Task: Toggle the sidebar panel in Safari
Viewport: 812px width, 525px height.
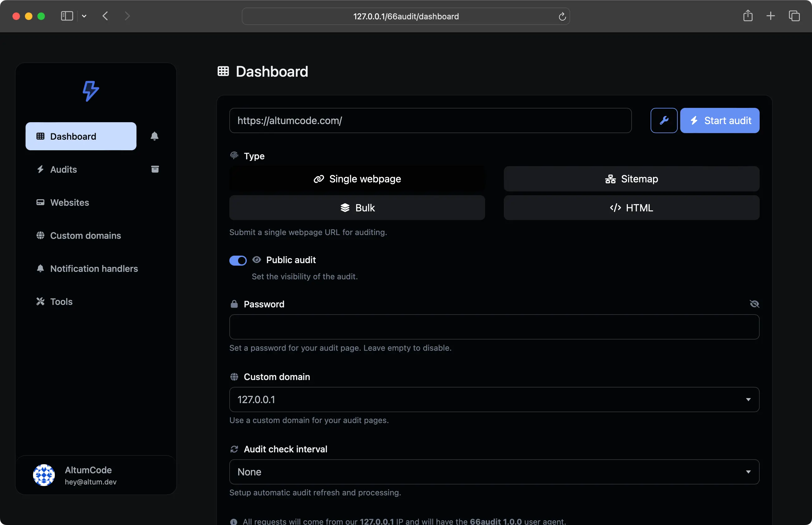Action: (x=67, y=16)
